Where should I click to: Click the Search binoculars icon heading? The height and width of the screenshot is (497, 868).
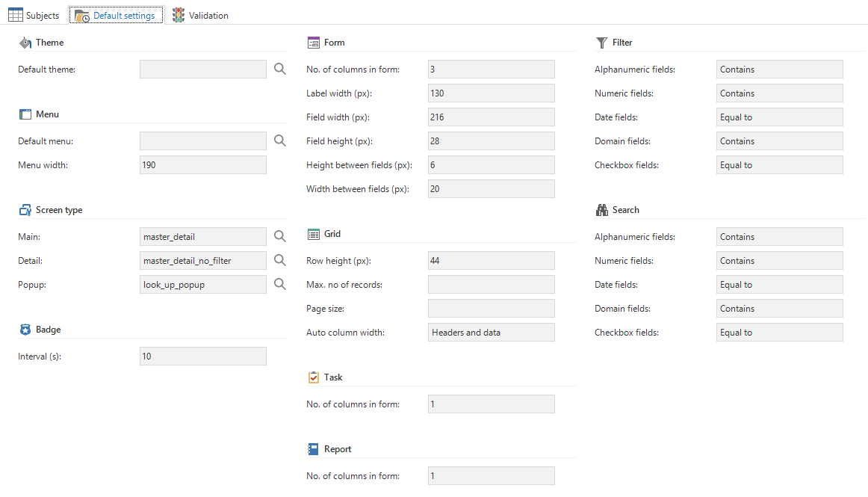click(602, 210)
